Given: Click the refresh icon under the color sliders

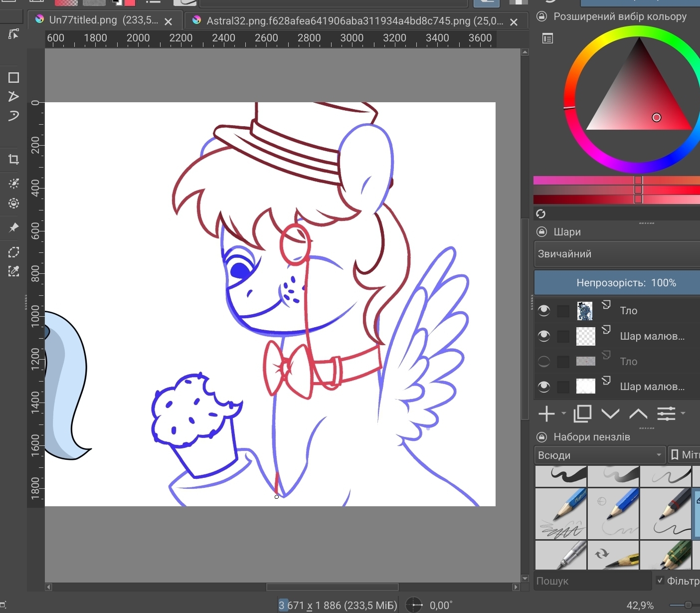Looking at the screenshot, I should point(540,213).
